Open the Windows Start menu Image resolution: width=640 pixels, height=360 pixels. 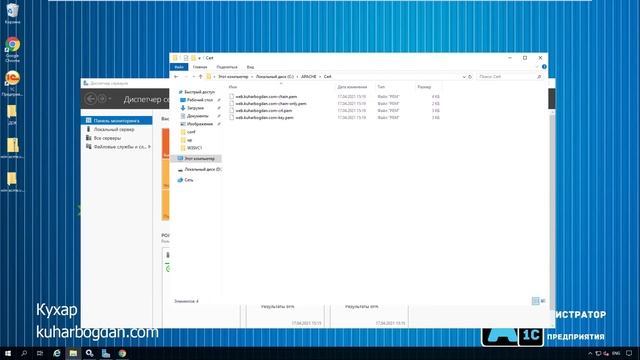pyautogui.click(x=8, y=353)
